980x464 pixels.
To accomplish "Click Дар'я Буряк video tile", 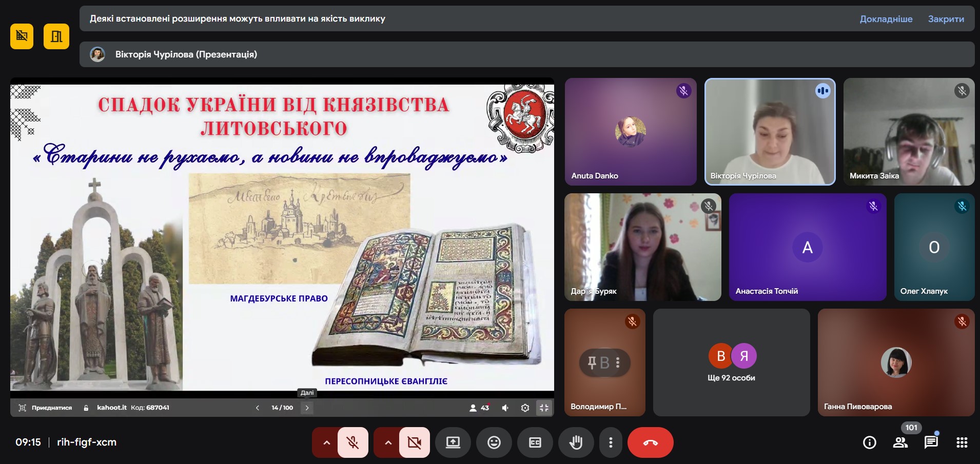I will (643, 247).
